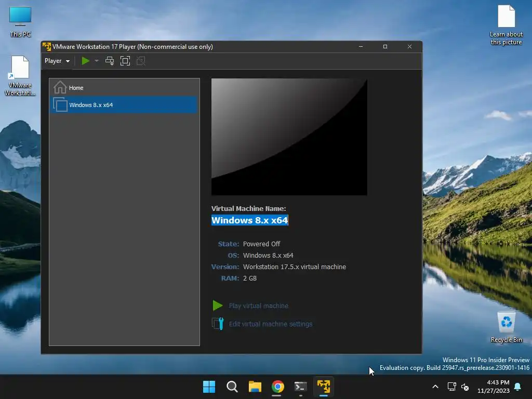Click the OS value Windows 8.x x64
The width and height of the screenshot is (532, 399).
pyautogui.click(x=268, y=256)
